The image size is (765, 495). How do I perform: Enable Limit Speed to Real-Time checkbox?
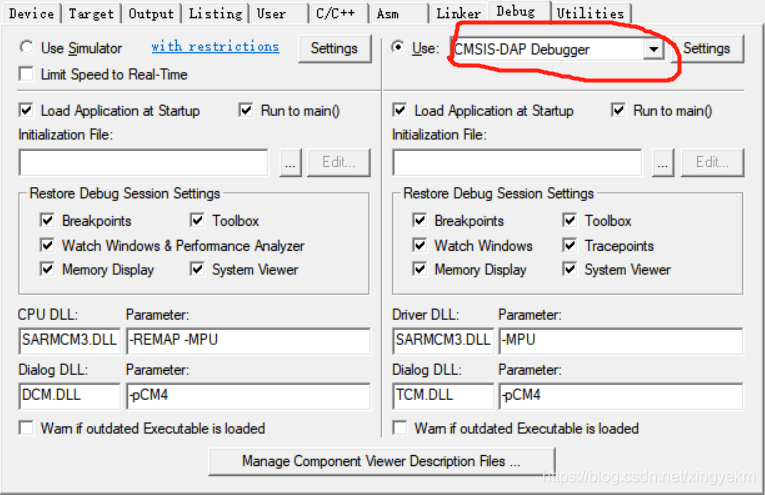[x=26, y=74]
